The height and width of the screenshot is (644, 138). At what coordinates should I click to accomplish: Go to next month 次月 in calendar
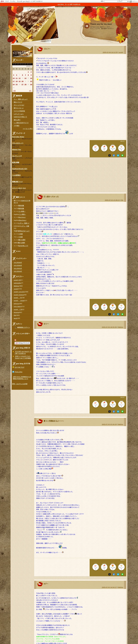pyautogui.click(x=30, y=91)
